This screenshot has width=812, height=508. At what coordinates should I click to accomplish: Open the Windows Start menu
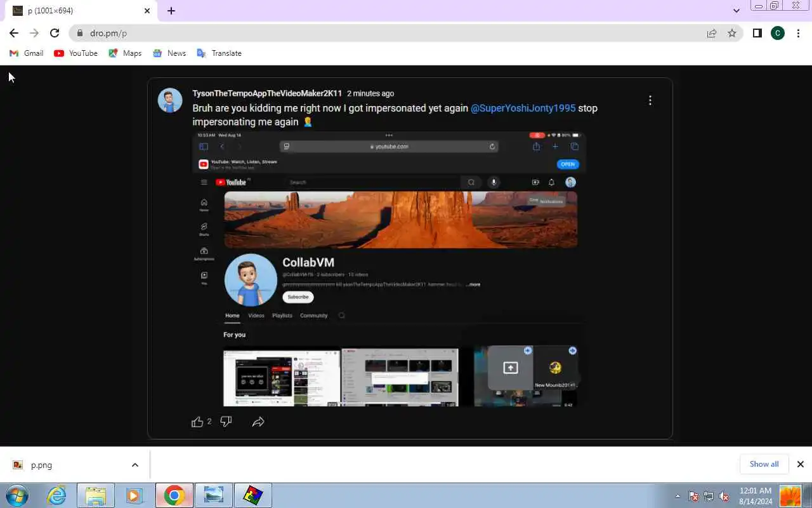tap(16, 495)
